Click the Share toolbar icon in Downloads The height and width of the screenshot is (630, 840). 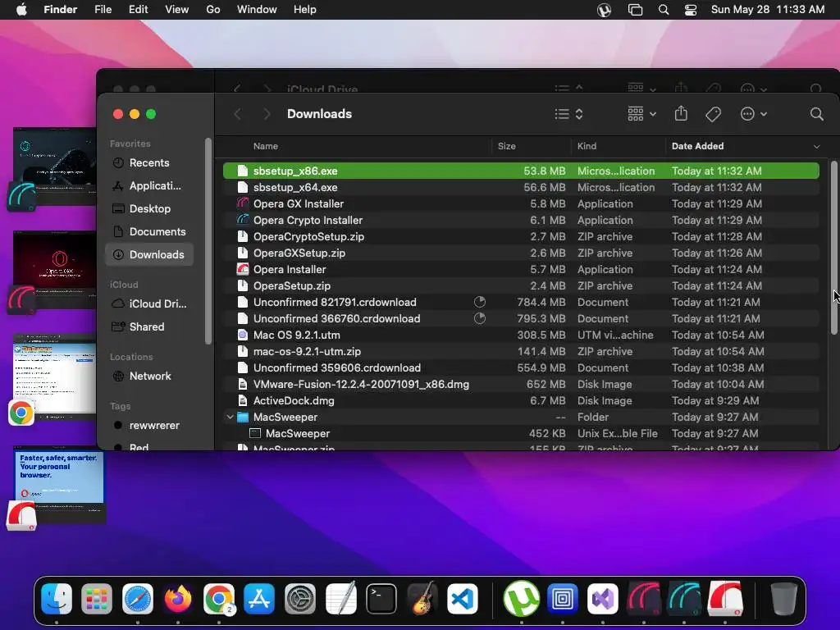point(681,113)
